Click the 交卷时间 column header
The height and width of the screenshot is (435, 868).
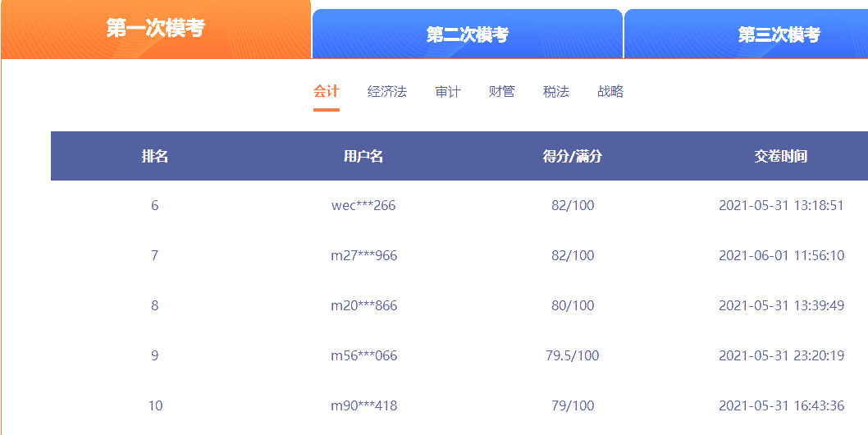point(781,156)
